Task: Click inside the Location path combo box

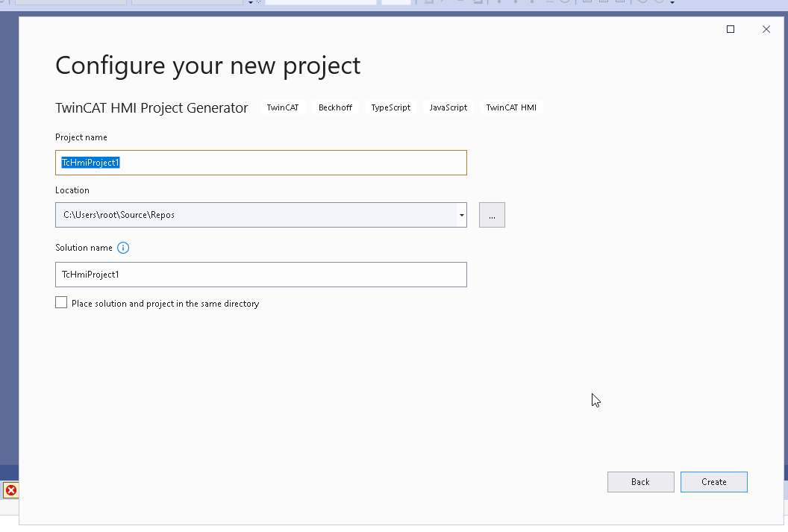Action: pyautogui.click(x=256, y=215)
